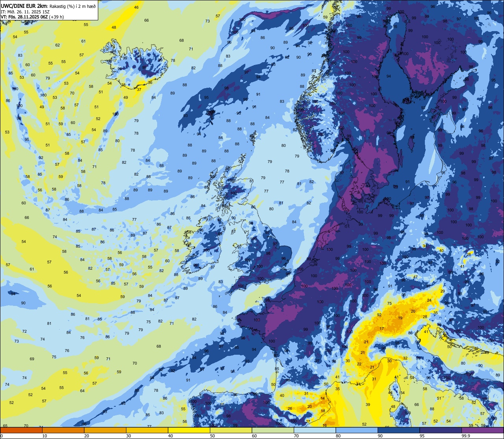Click the 20–30 legend color segment
The image size is (504, 439).
click(105, 430)
